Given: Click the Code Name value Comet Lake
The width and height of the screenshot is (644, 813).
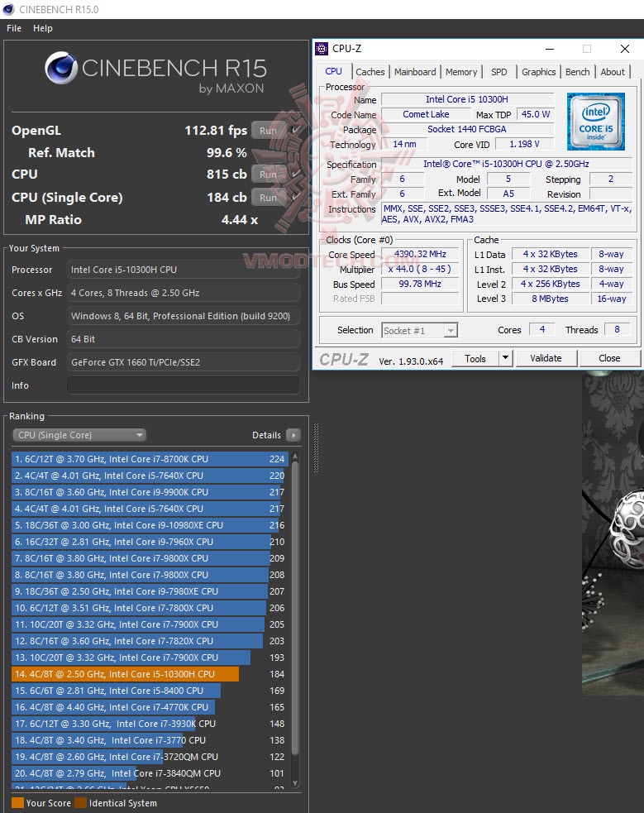Looking at the screenshot, I should click(426, 114).
